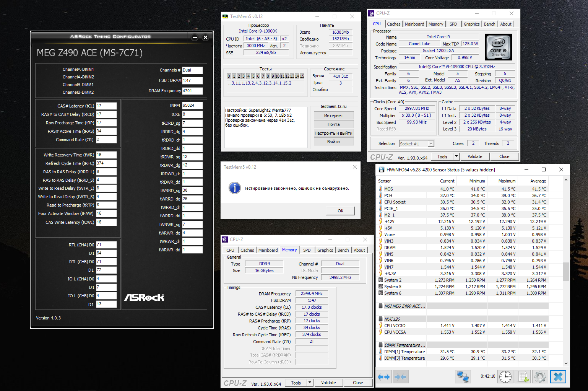Start logging with the HWiNFO64 log-file icon

pos(523,377)
